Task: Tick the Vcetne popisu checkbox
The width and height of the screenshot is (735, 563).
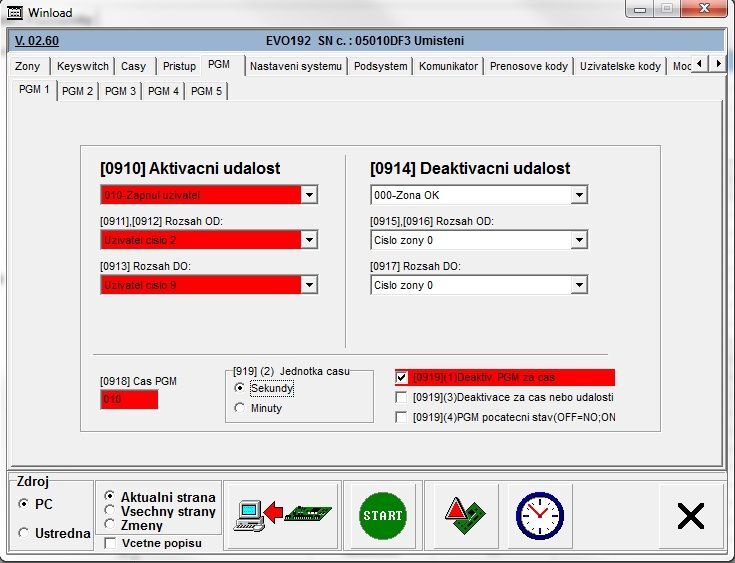Action: (110, 543)
